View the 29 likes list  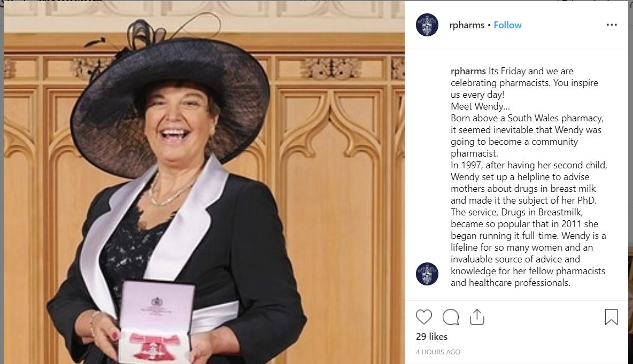point(431,337)
